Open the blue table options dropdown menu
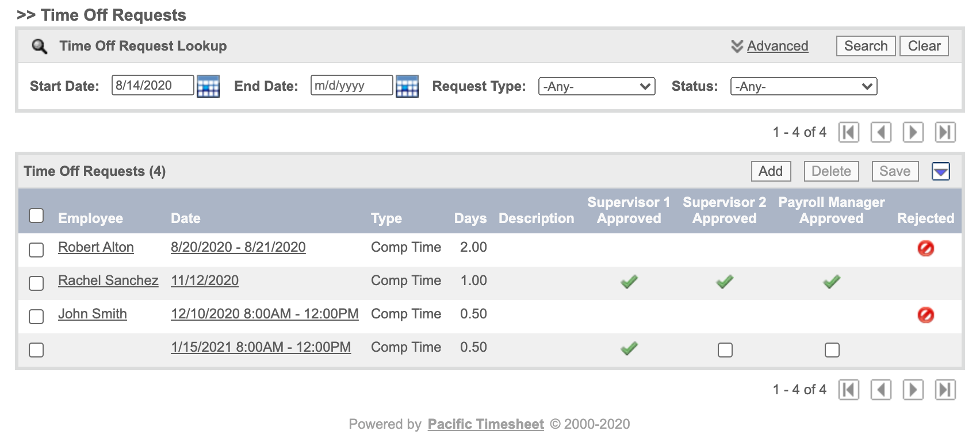 pos(940,171)
